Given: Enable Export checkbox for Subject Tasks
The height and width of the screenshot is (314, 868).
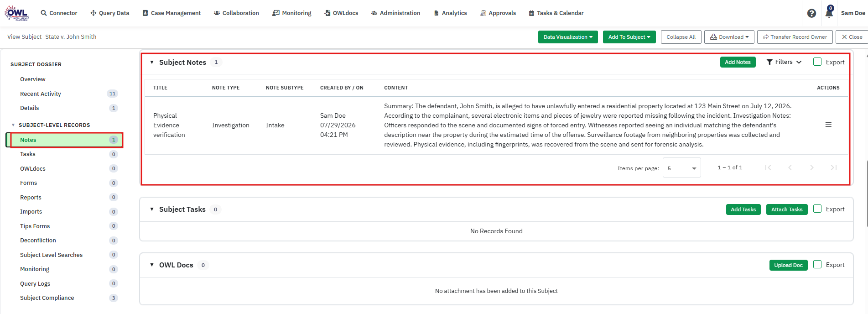Looking at the screenshot, I should 817,209.
